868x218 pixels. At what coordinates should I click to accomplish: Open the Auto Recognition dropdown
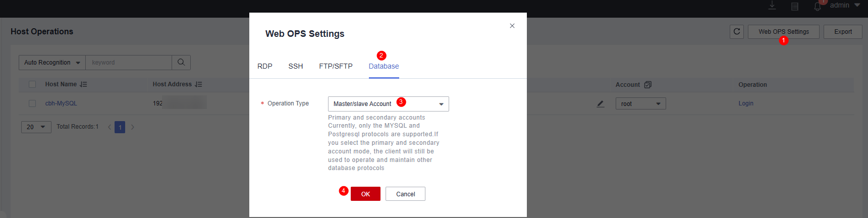[52, 63]
